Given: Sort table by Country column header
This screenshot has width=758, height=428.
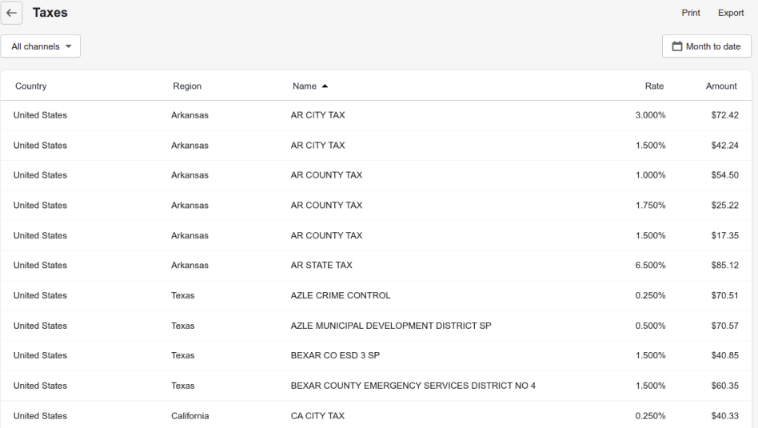Looking at the screenshot, I should pos(31,86).
